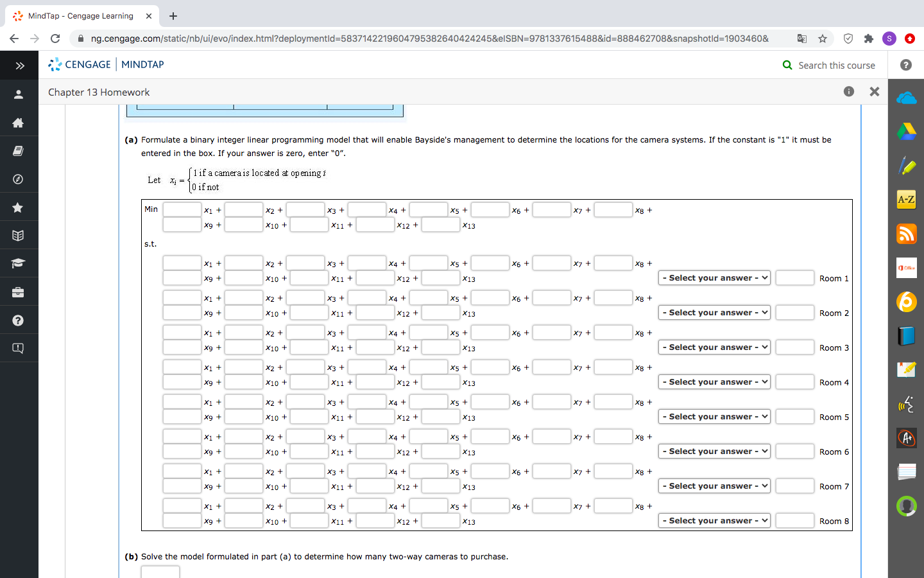Open Room 2 select your answer dropdown
This screenshot has height=578, width=924.
714,313
